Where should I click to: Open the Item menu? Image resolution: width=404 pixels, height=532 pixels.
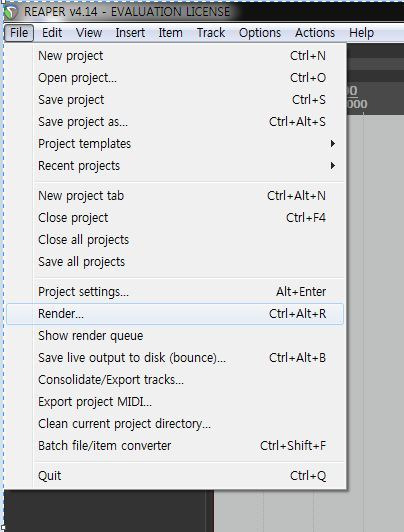pyautogui.click(x=171, y=33)
